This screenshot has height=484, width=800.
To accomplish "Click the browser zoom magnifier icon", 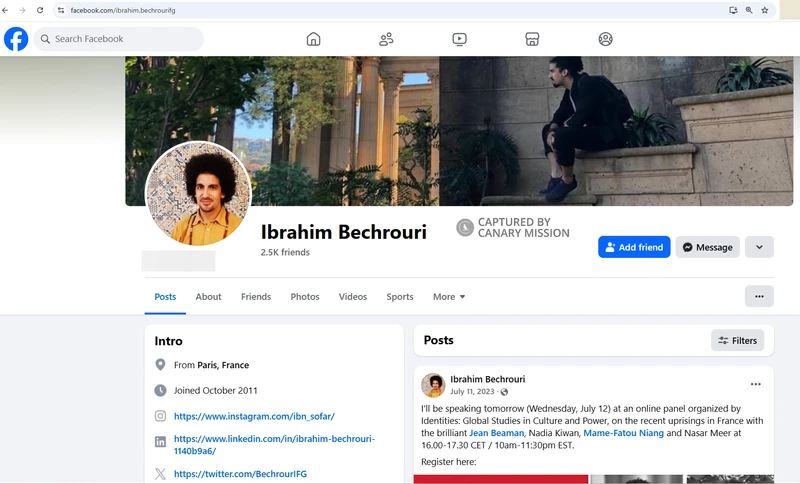I will [749, 10].
